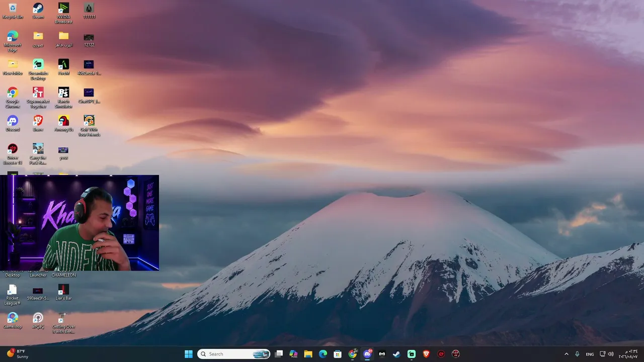The image size is (644, 362).
Task: Select the Recycle Bin desktop icon
Action: 13,11
